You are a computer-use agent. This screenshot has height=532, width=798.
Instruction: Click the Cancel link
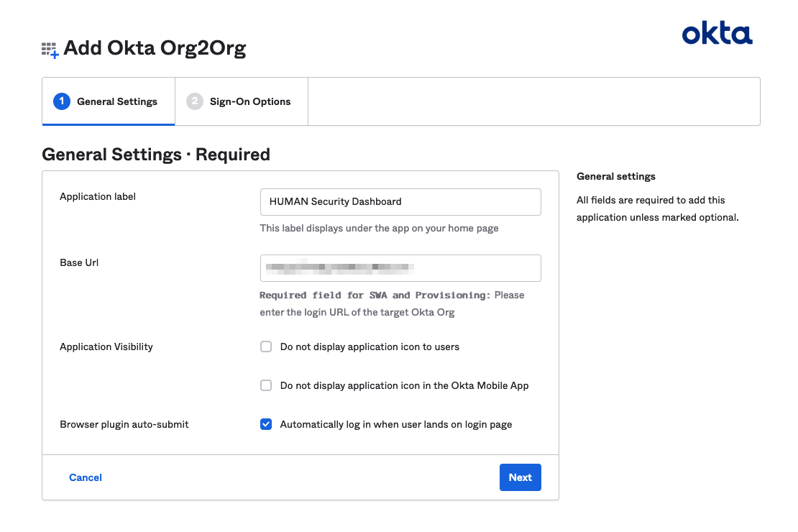86,477
